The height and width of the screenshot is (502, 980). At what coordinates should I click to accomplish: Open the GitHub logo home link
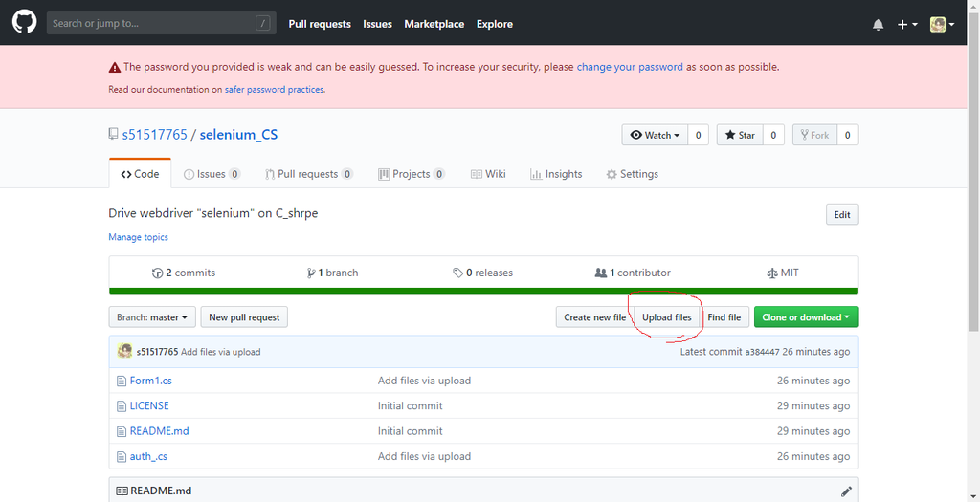click(24, 23)
